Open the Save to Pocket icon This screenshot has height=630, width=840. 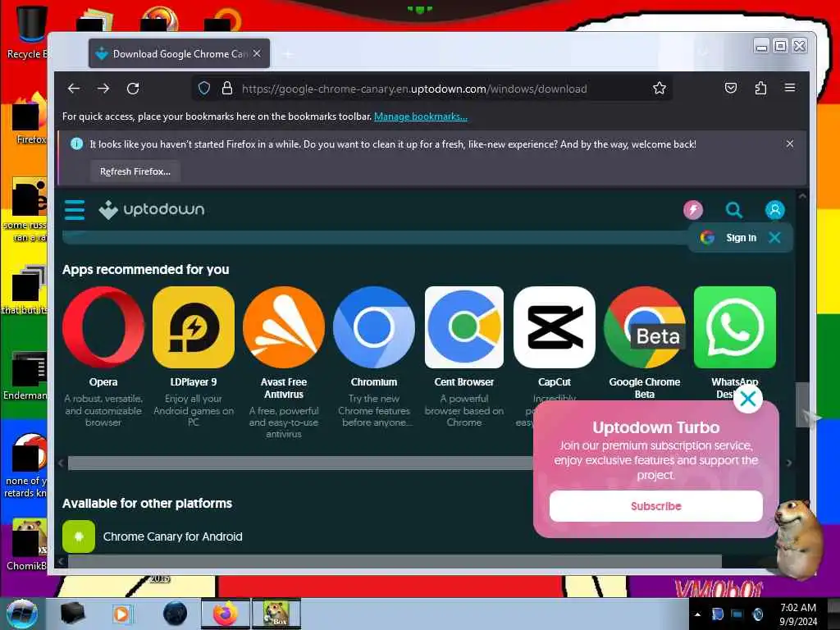(x=731, y=88)
